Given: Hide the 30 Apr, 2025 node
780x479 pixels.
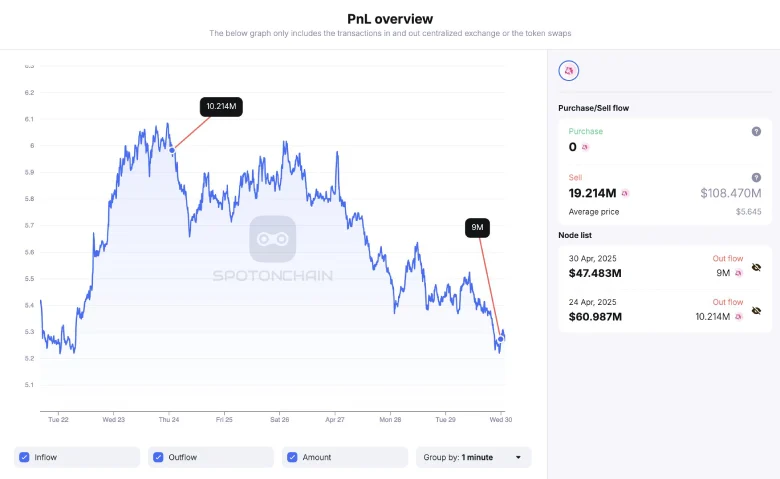Looking at the screenshot, I should pos(757,267).
